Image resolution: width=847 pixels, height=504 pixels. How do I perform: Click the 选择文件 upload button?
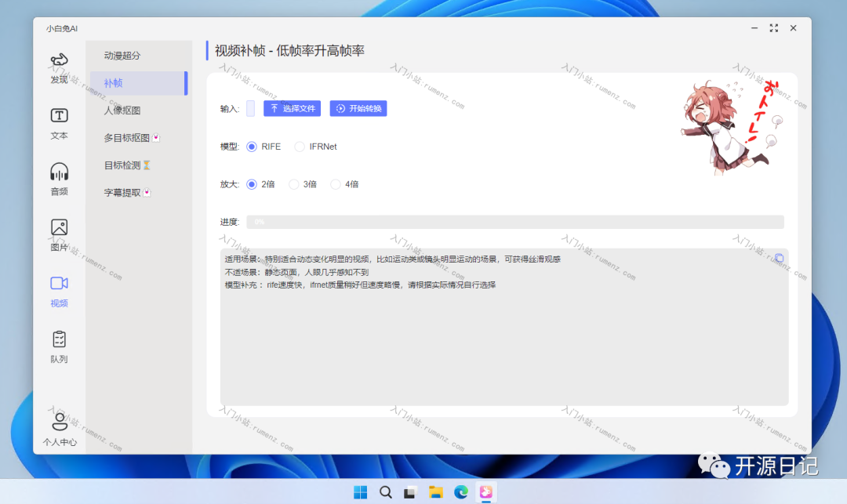point(293,108)
